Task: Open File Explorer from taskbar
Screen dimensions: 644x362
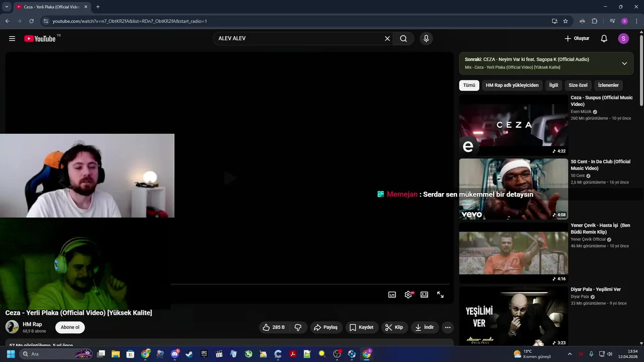Action: (116, 354)
